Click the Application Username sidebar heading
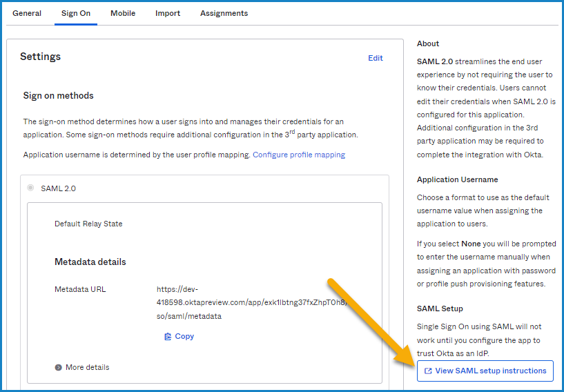The height and width of the screenshot is (392, 564). pyautogui.click(x=458, y=179)
